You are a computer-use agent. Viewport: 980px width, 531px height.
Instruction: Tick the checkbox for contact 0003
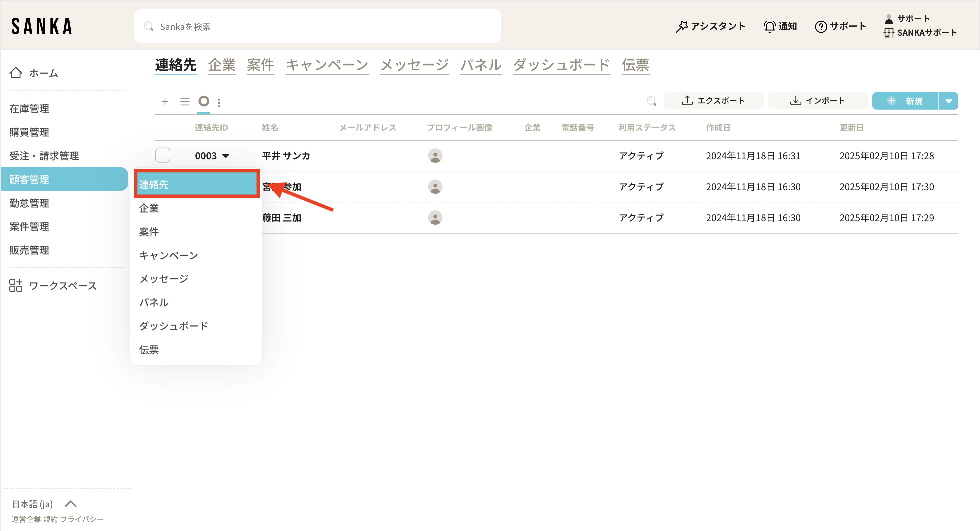point(162,155)
